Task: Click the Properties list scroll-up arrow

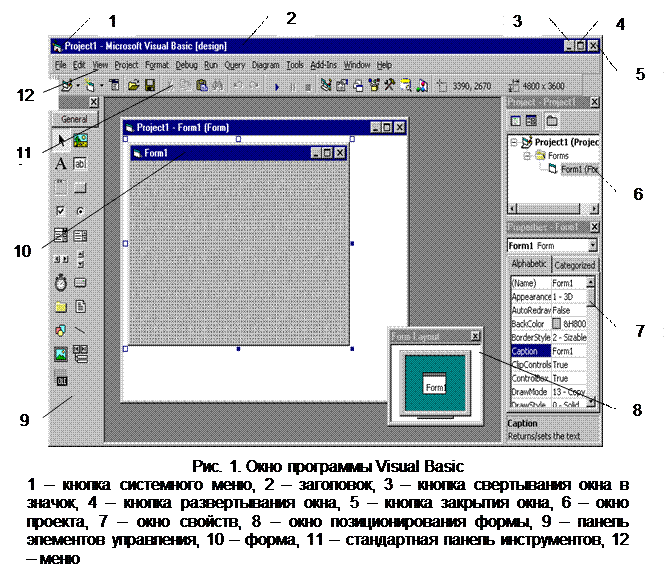Action: [x=591, y=282]
